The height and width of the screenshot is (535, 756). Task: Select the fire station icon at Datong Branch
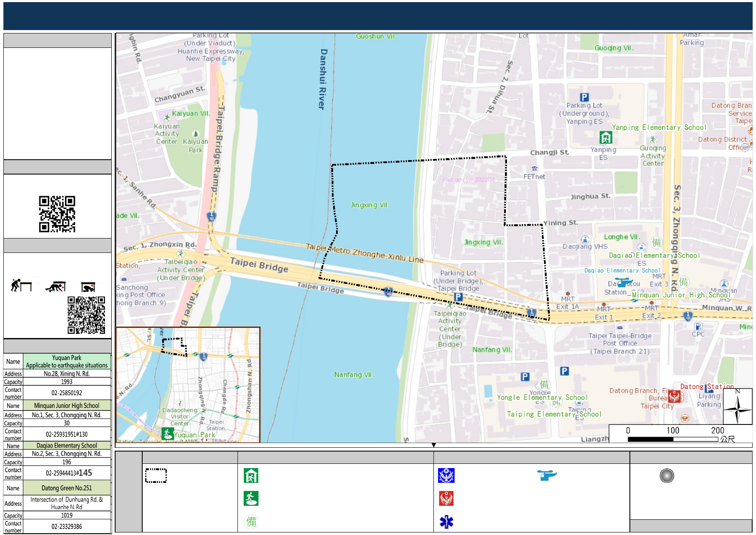(x=674, y=396)
